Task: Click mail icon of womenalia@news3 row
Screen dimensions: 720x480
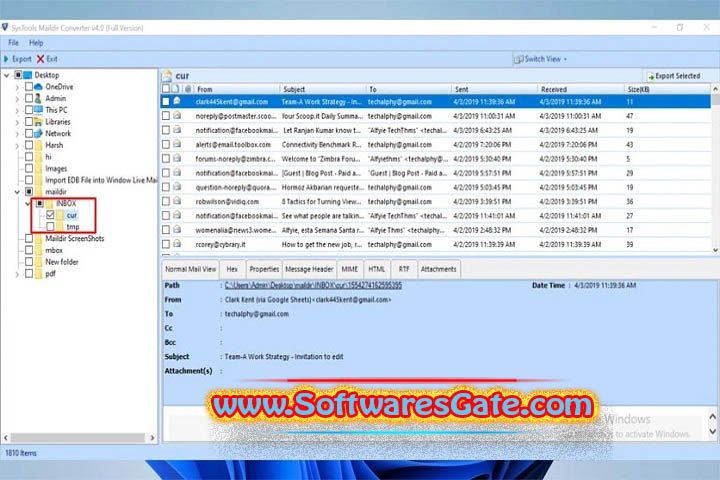Action: point(177,230)
